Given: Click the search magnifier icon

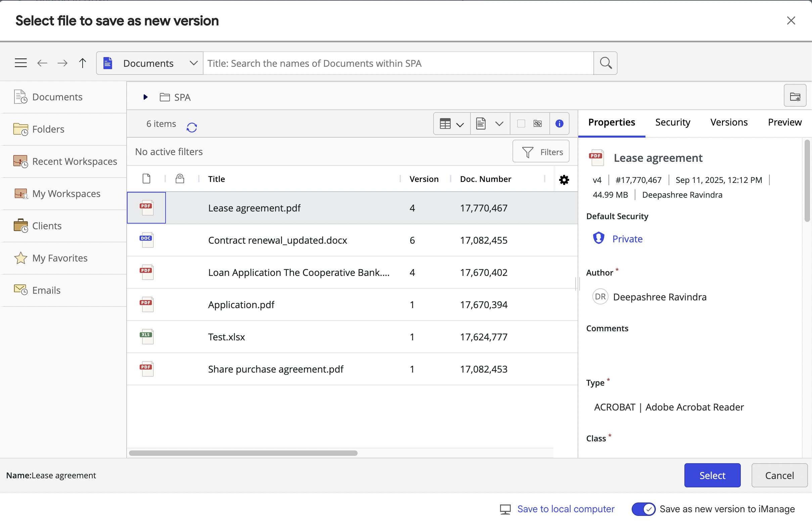Looking at the screenshot, I should pyautogui.click(x=605, y=63).
